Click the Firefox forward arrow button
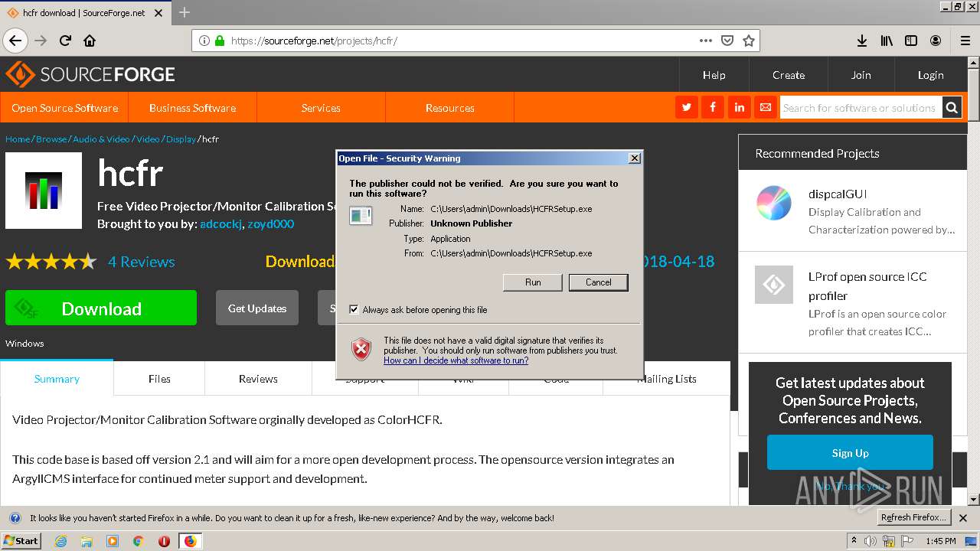The height and width of the screenshot is (551, 980). [41, 41]
